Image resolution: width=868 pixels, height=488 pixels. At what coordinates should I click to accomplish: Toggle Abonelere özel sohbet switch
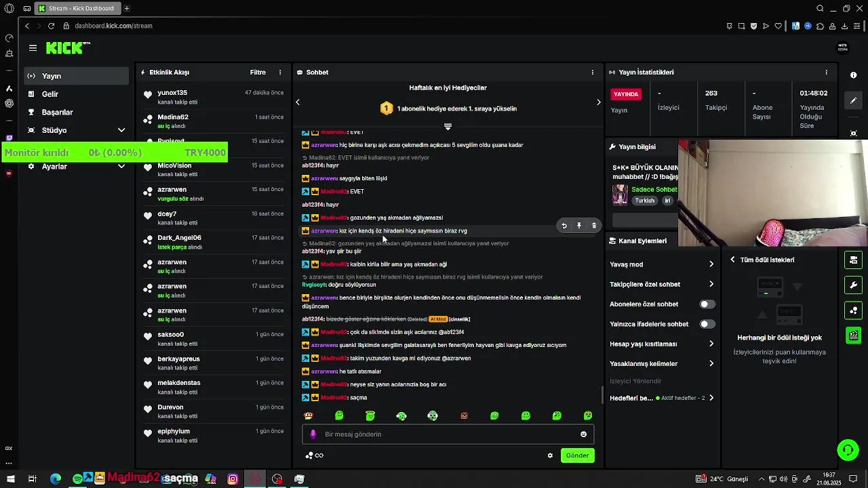(707, 304)
